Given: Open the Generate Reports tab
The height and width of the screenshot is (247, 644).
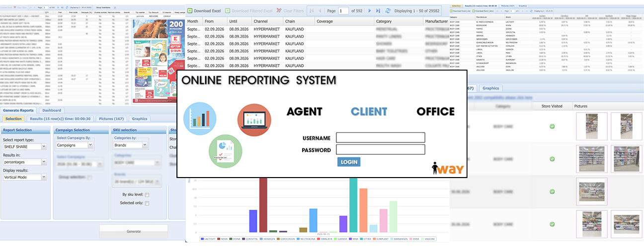Looking at the screenshot, I should (17, 110).
